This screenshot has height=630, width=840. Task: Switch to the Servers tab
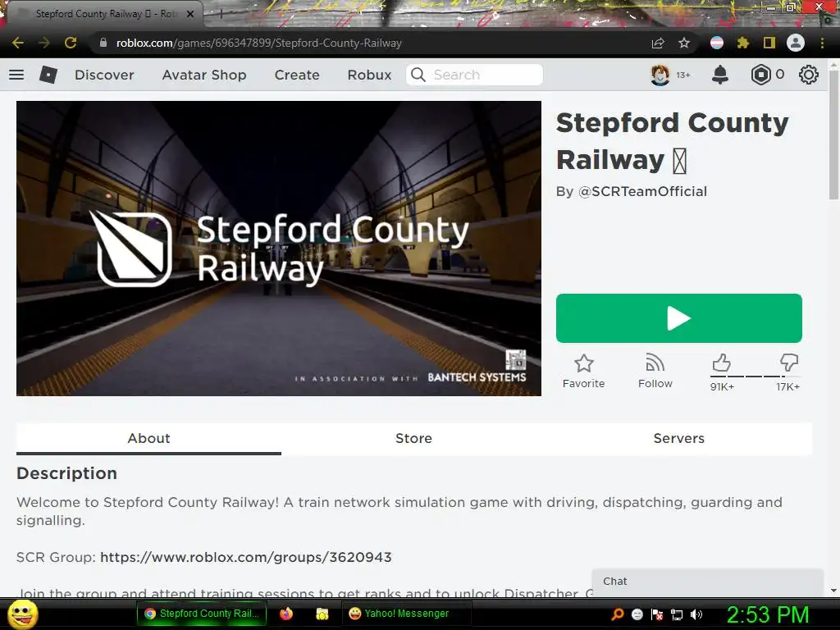pos(678,438)
